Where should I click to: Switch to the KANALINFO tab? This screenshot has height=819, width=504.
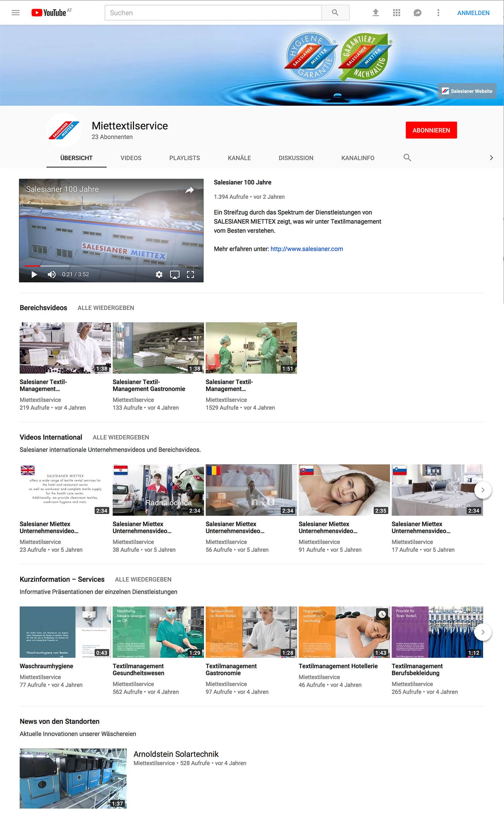click(358, 158)
